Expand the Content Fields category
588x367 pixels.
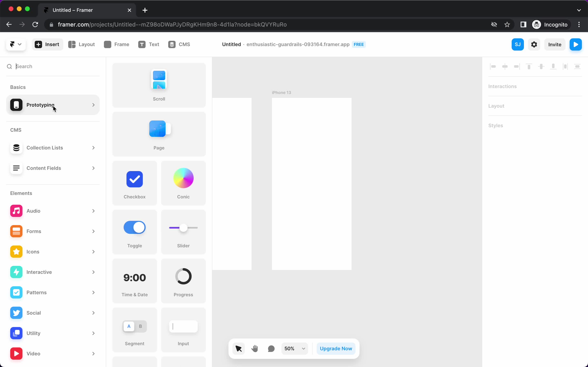53,168
